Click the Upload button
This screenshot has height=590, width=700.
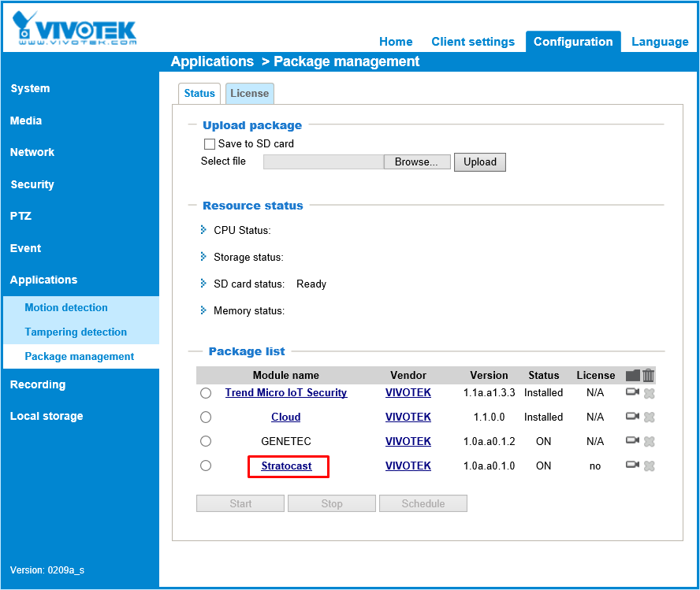(480, 162)
